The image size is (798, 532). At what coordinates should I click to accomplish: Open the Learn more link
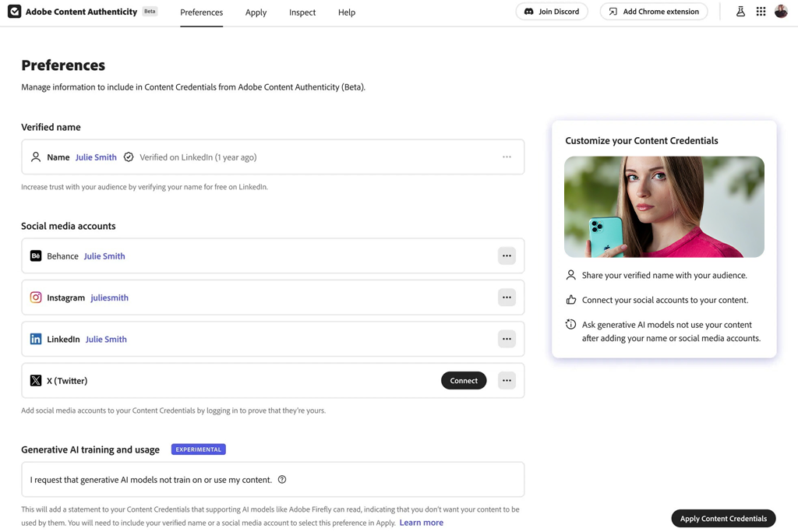(x=422, y=523)
